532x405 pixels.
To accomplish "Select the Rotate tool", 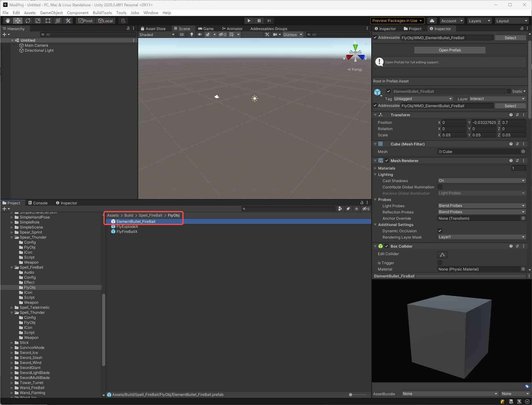I will [28, 21].
